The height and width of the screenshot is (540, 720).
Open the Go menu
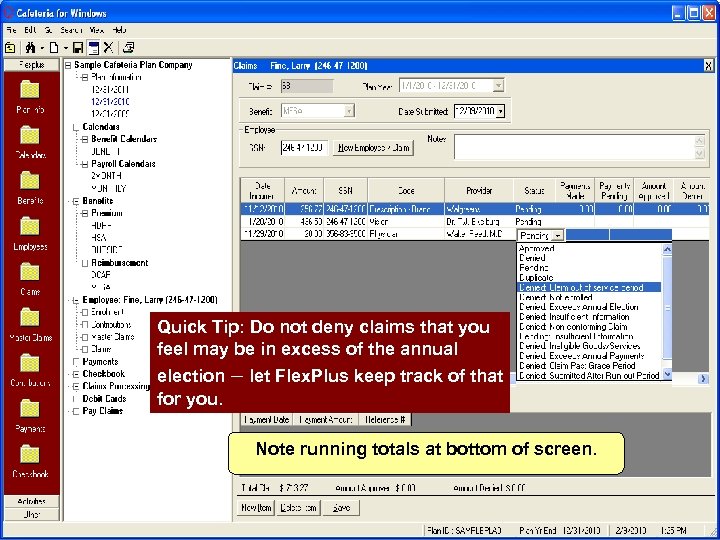pyautogui.click(x=49, y=30)
